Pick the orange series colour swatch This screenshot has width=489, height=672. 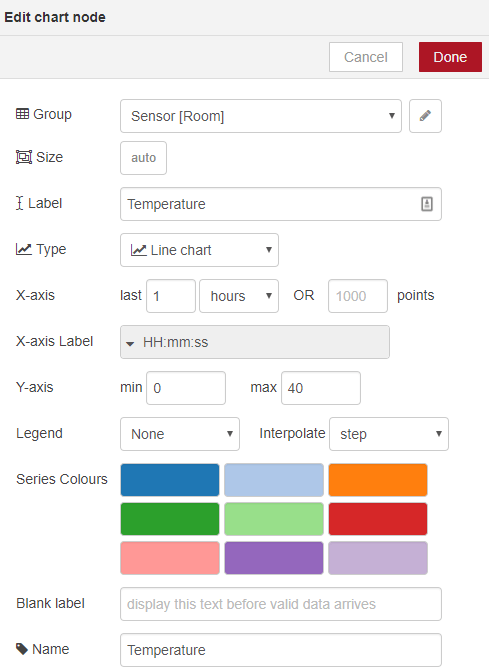[x=378, y=480]
